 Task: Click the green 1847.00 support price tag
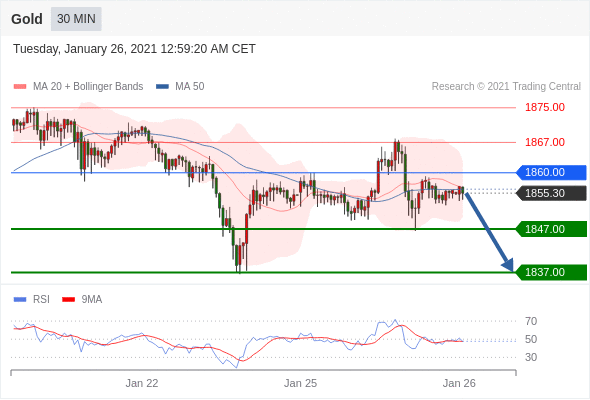click(551, 229)
